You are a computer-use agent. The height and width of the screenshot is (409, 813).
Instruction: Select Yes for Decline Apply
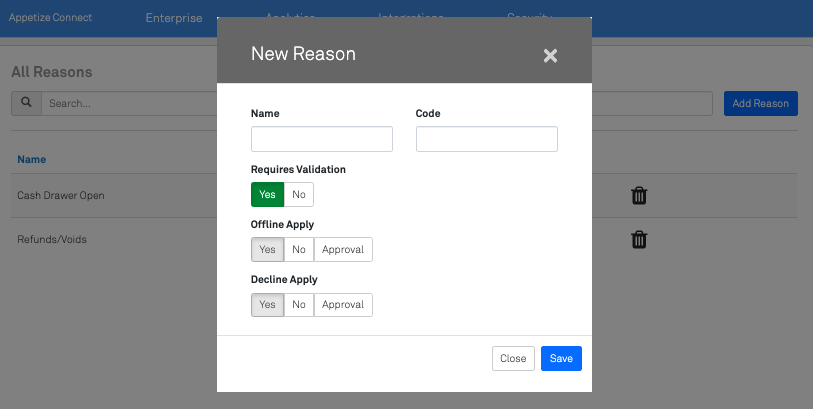coord(267,304)
